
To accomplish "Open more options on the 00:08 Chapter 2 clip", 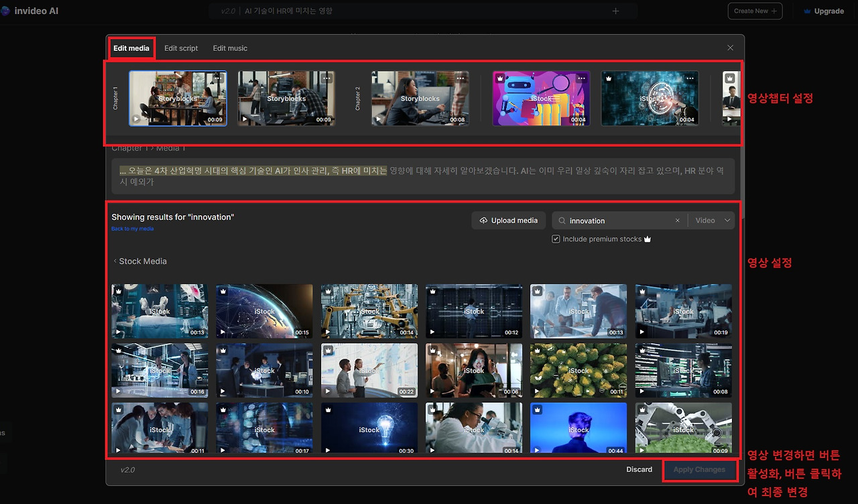I will point(461,78).
